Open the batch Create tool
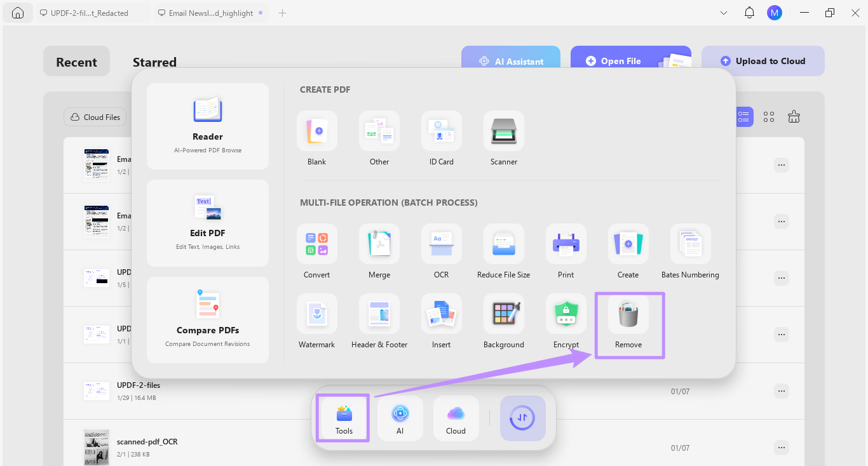This screenshot has height=466, width=868. point(628,244)
